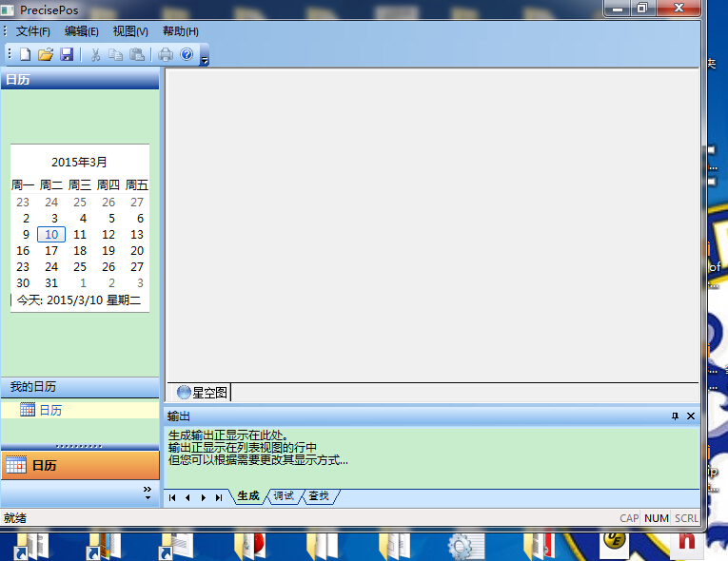Save using the floppy disk icon

67,55
